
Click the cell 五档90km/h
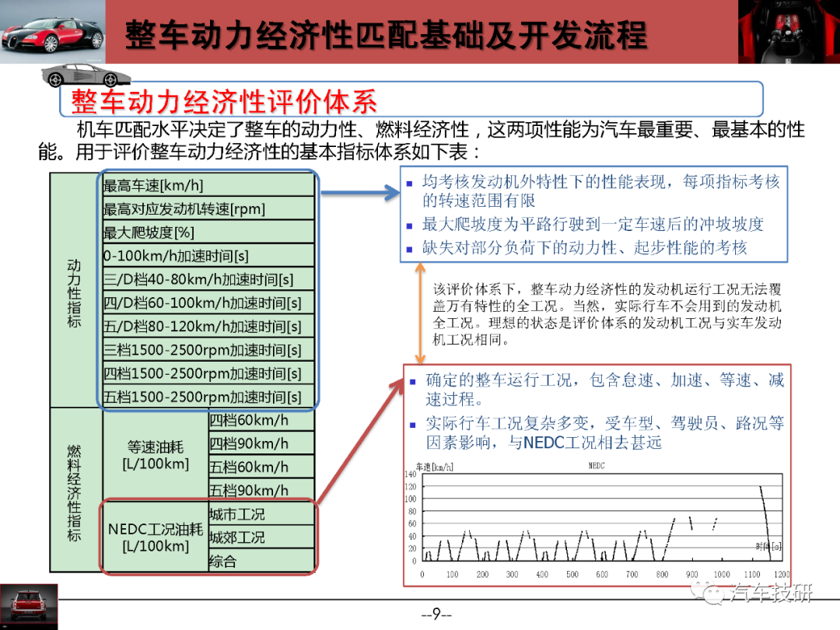coord(261,490)
